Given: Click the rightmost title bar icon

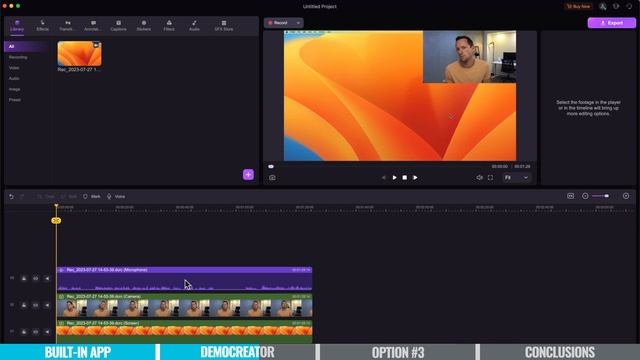Looking at the screenshot, I should pos(629,6).
